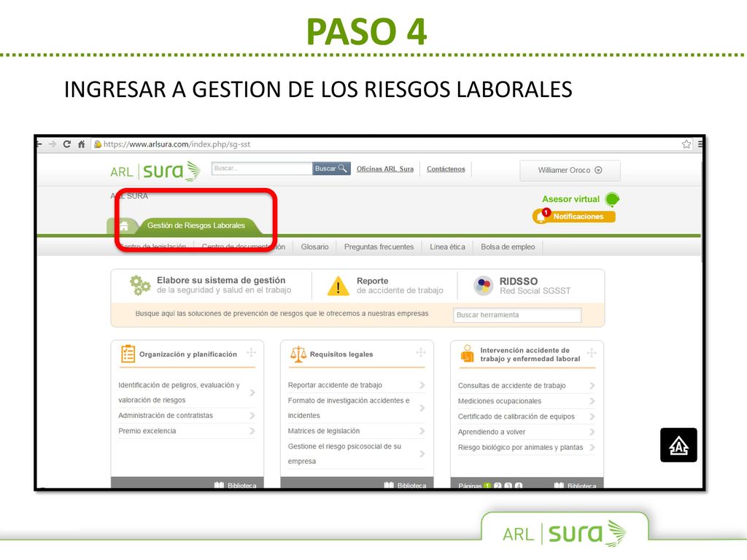Screen dimensions: 747x560
Task: Expand Mediciones ocupacionales arrow
Action: click(x=592, y=401)
